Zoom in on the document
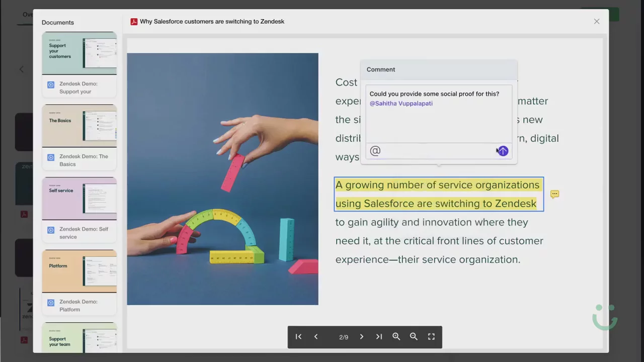 point(396,337)
